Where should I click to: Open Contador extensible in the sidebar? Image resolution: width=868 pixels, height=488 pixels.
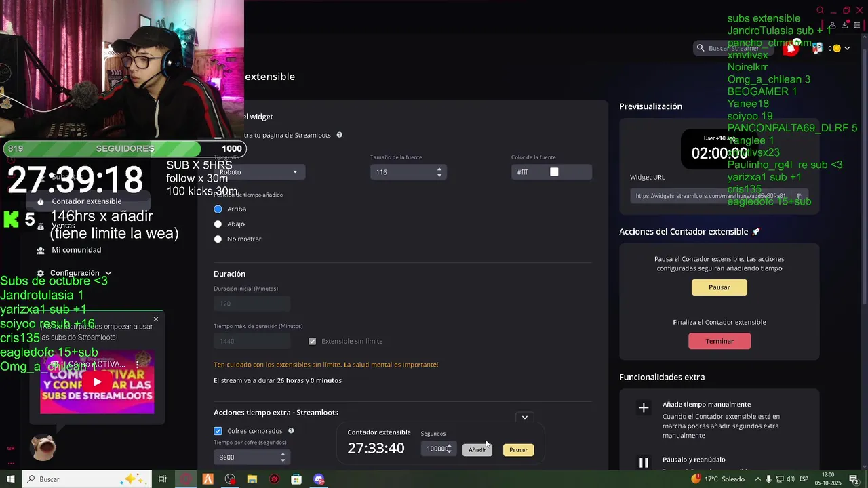click(x=87, y=201)
